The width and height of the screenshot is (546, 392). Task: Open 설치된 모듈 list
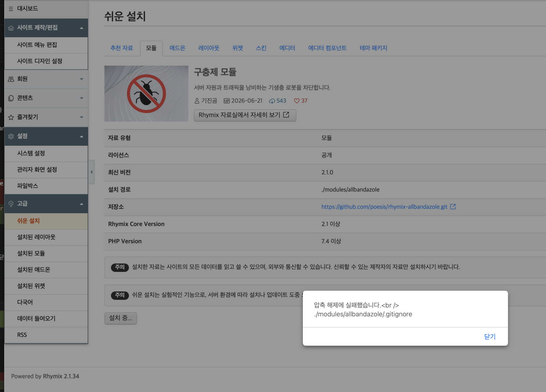pyautogui.click(x=46, y=253)
